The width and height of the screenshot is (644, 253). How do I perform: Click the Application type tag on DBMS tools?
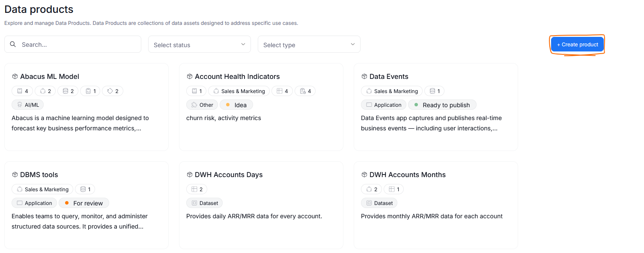pos(34,203)
